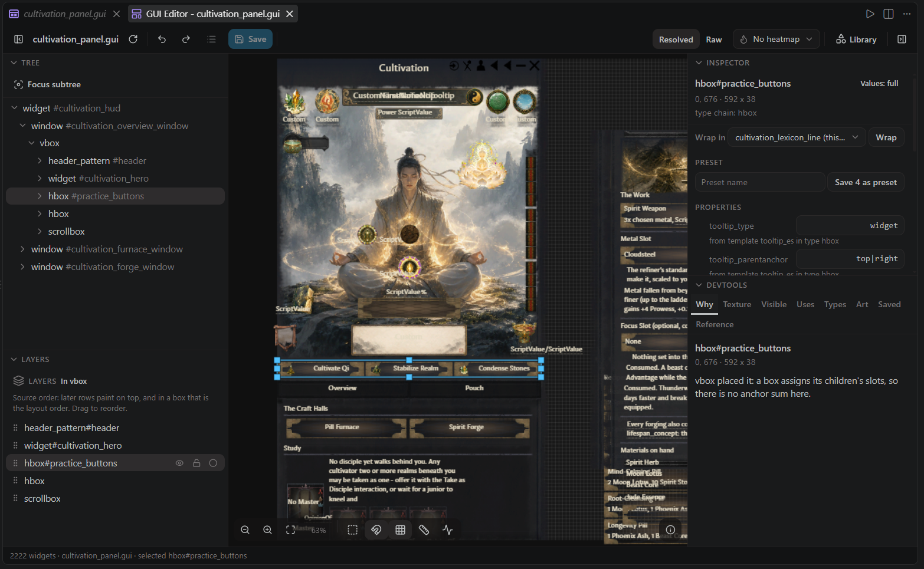Toggle the lock icon on hbox#practice_buttons layer
The image size is (924, 569).
196,463
